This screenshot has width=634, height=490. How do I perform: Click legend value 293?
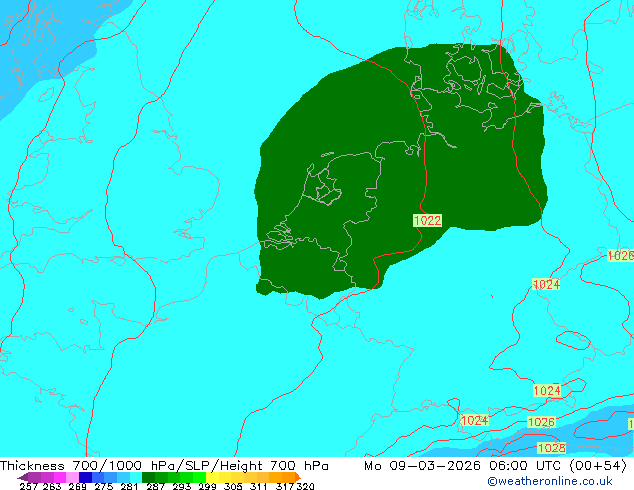[x=181, y=486]
